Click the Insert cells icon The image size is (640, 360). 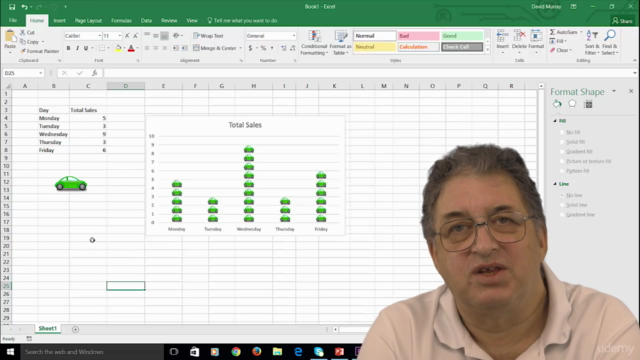[502, 36]
